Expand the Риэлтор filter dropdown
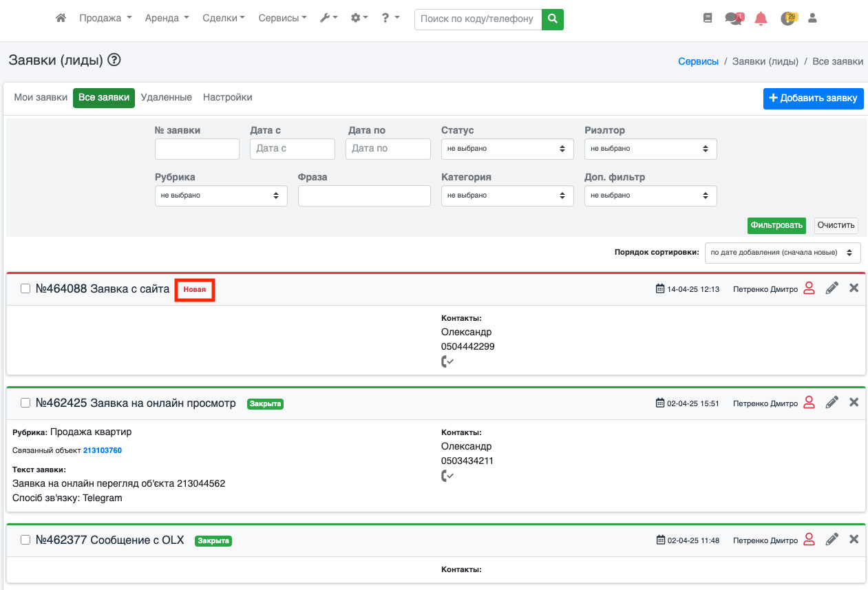 pos(650,149)
